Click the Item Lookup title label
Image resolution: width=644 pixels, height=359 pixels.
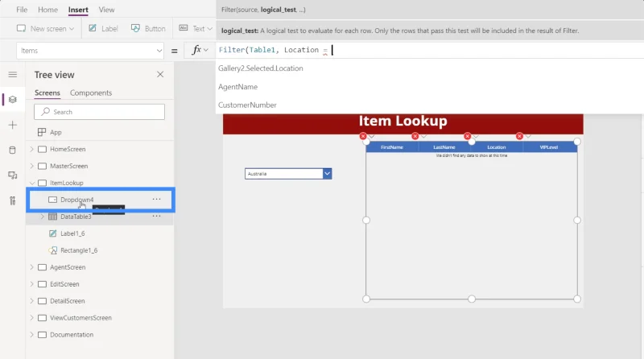tap(403, 122)
